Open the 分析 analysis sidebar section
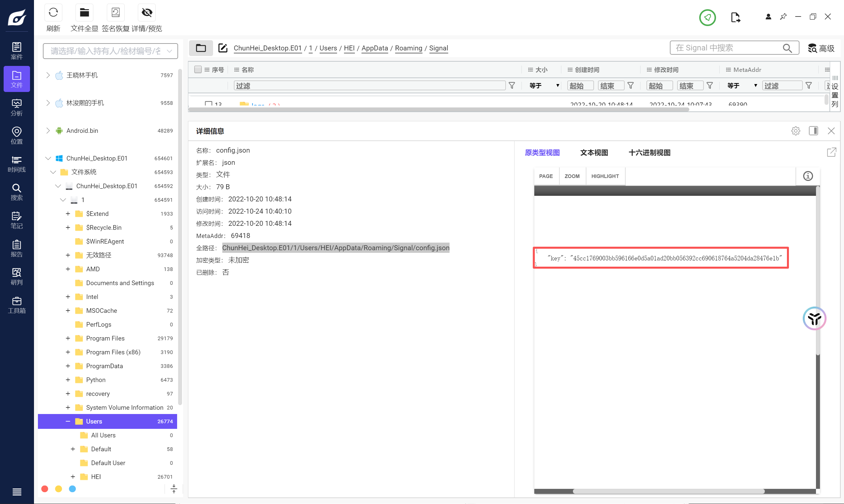 pos(16,107)
